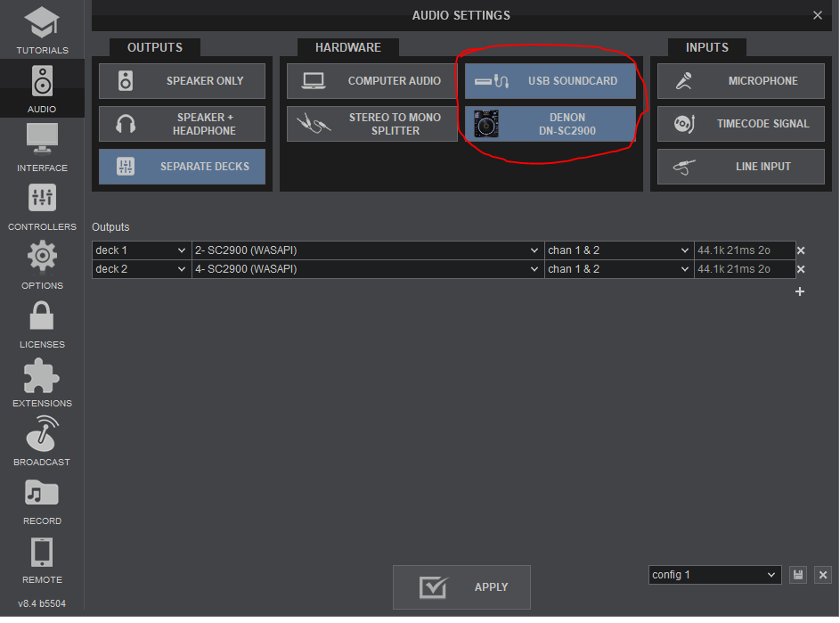
Task: Click deck 1 row's 44.1k 21ms 2o info field
Action: click(745, 250)
